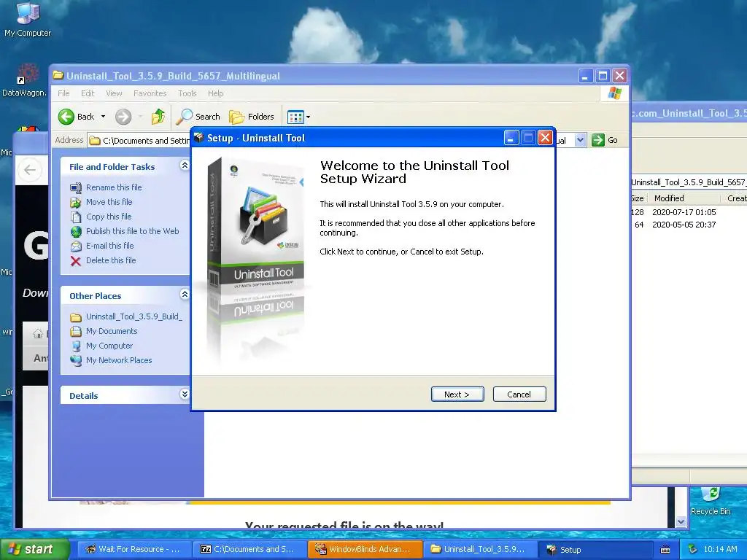Click the Setup wizard title bar icon

tap(198, 138)
